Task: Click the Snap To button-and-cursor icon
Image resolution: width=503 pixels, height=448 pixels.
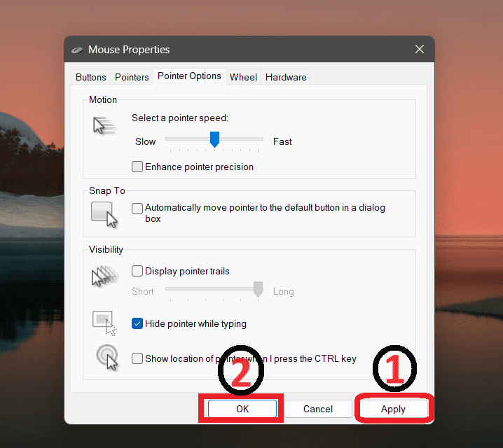Action: click(x=104, y=214)
